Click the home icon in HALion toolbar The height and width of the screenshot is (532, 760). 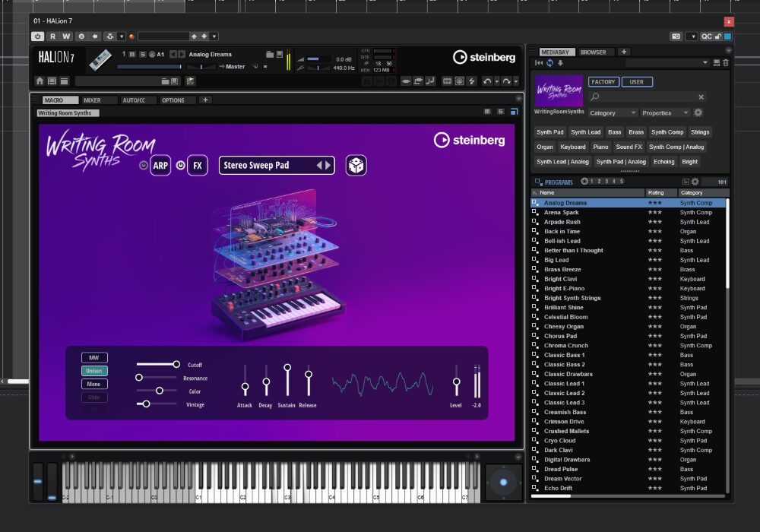(40, 81)
